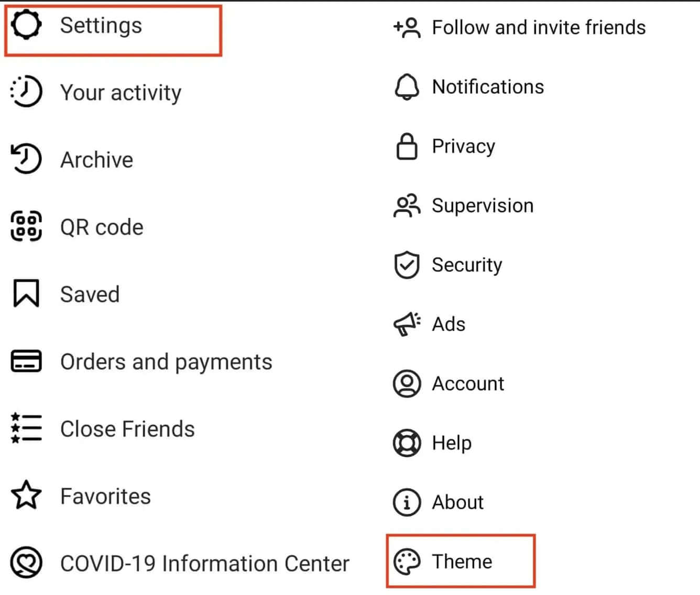Tap the Notifications bell icon
The image size is (700, 595).
(407, 87)
